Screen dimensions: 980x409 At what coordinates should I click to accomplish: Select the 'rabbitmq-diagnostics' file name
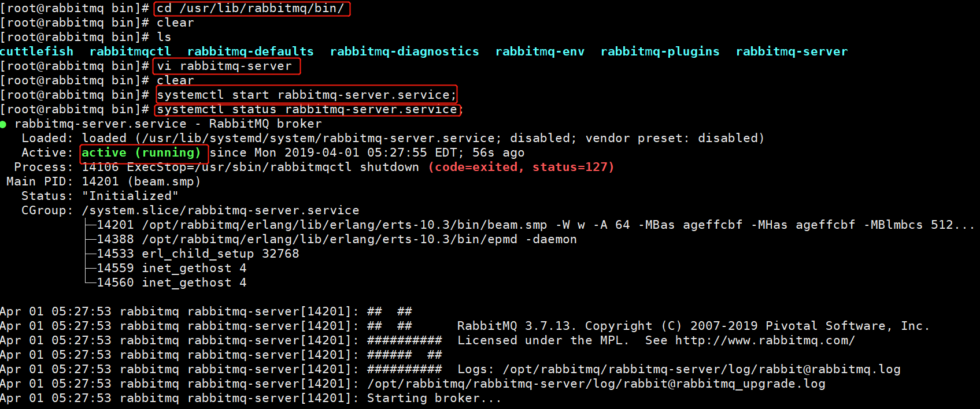pyautogui.click(x=405, y=51)
